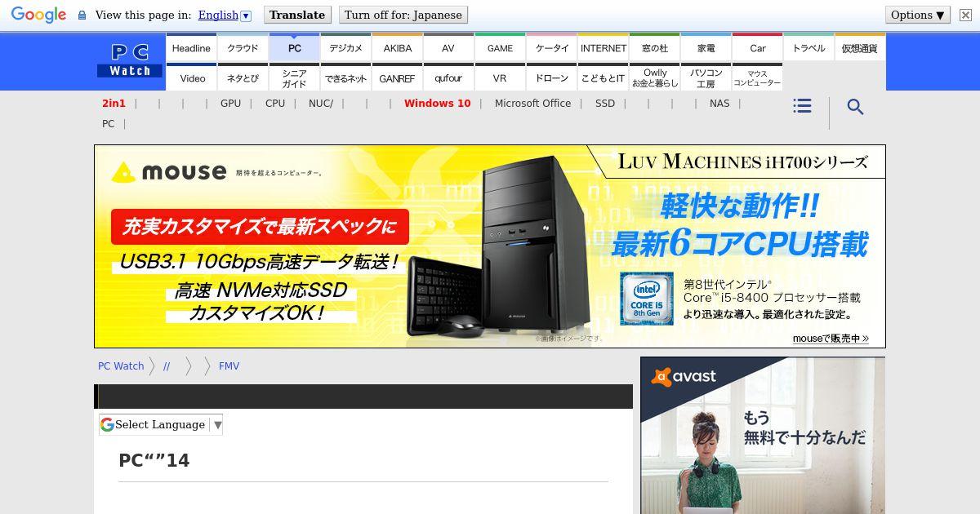
Task: Click the Translate button
Action: pos(297,15)
